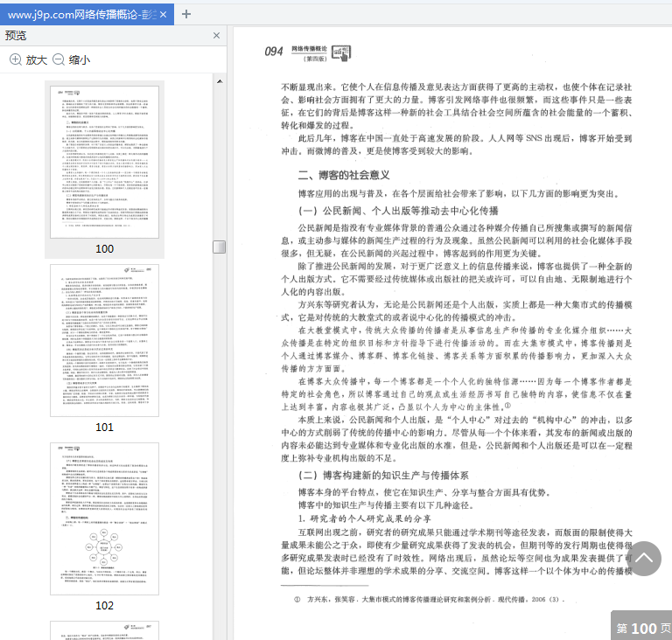
Task: Close the 预览 preview panel
Action: point(216,36)
